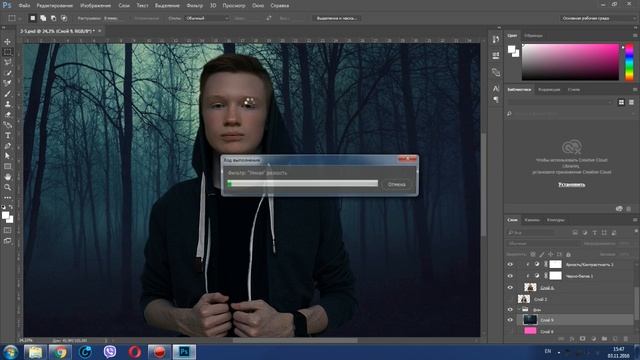Open the Color panel flyout menu
This screenshot has height=360, width=640.
(635, 36)
